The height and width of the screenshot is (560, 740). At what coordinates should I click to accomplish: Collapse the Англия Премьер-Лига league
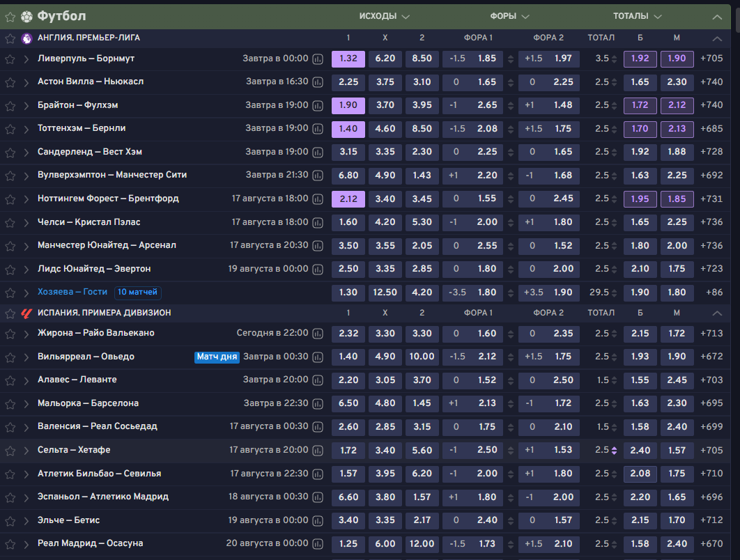[x=717, y=38]
